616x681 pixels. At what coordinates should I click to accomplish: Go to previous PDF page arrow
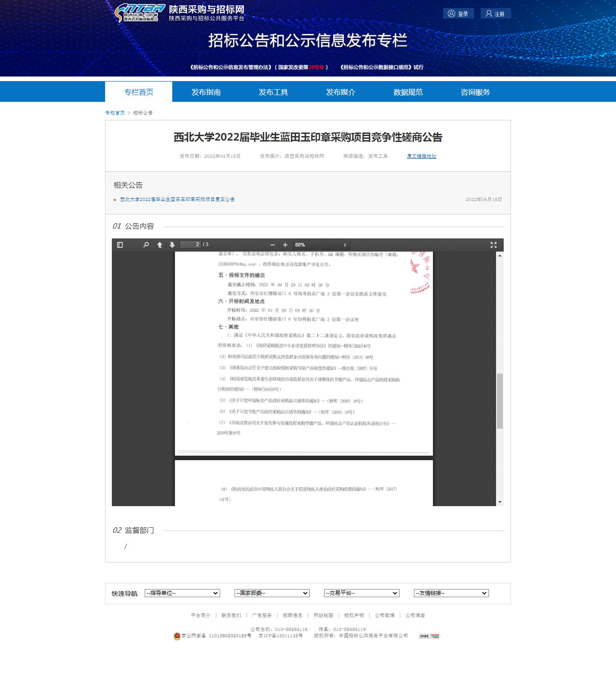click(x=160, y=245)
